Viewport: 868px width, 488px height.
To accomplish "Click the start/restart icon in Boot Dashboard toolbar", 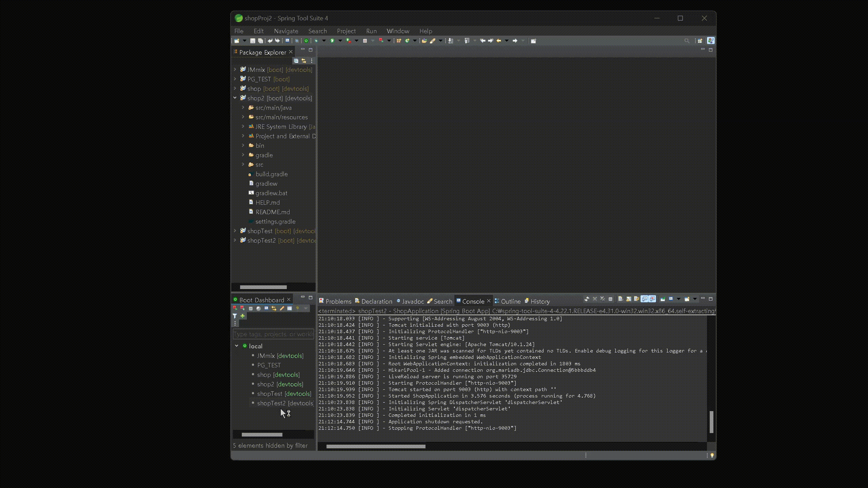I will (235, 308).
